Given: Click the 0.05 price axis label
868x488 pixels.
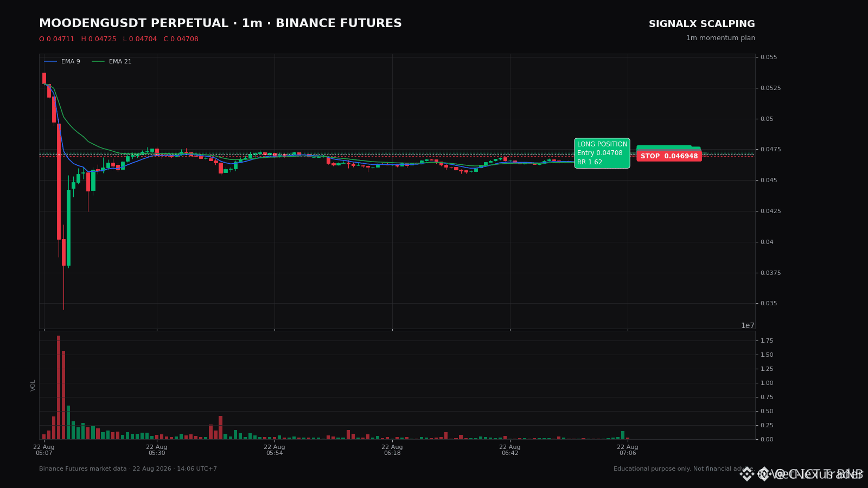Looking at the screenshot, I should pos(768,119).
